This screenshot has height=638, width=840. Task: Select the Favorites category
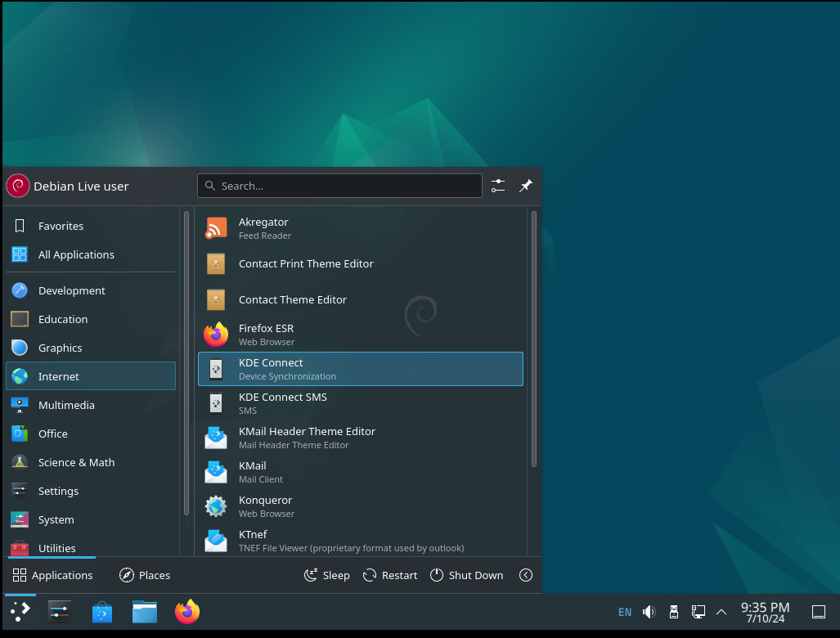[x=91, y=226]
